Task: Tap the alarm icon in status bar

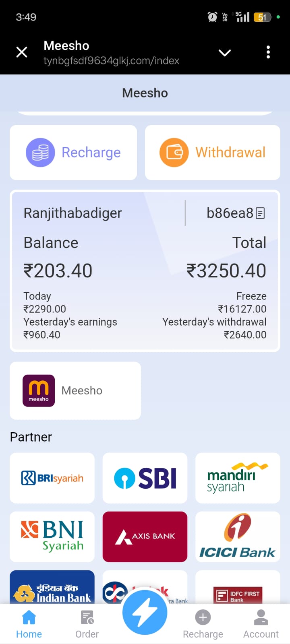Action: tap(212, 17)
